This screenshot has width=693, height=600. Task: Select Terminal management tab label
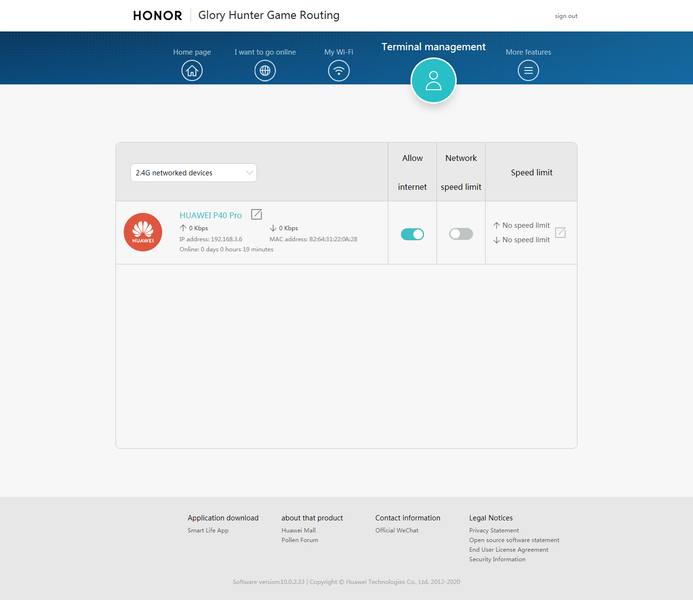point(434,47)
